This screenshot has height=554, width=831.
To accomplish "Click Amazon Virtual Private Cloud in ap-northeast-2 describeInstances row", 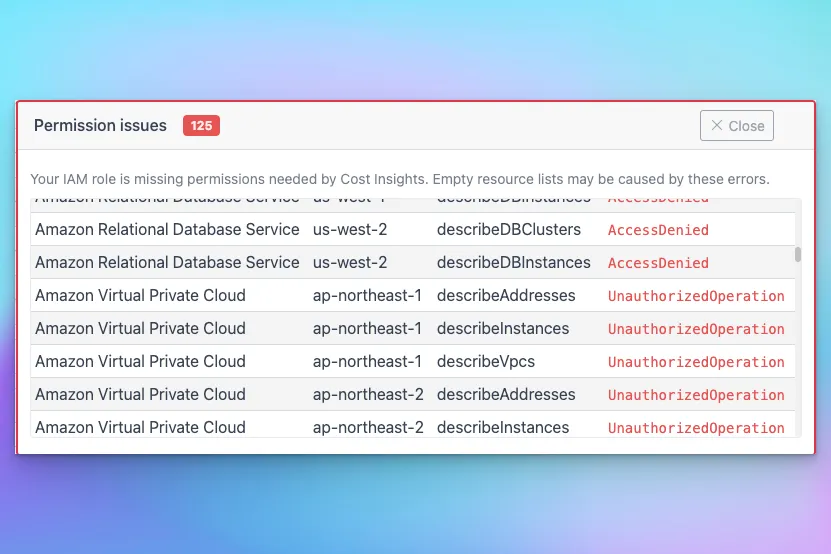I will (140, 427).
